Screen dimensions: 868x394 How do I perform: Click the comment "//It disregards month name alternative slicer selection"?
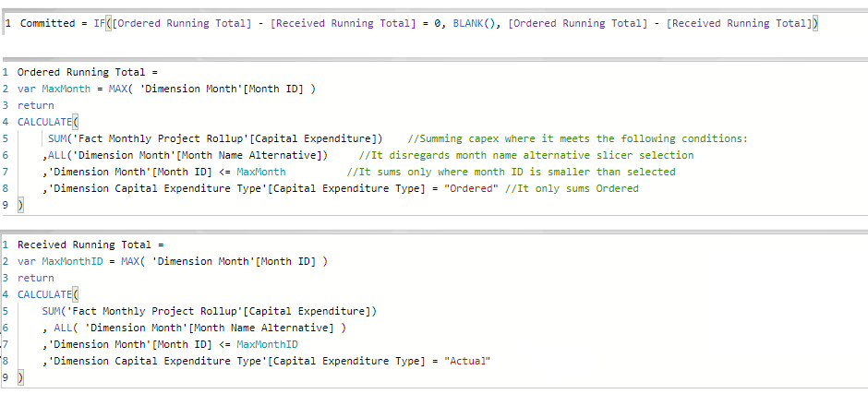point(526,155)
